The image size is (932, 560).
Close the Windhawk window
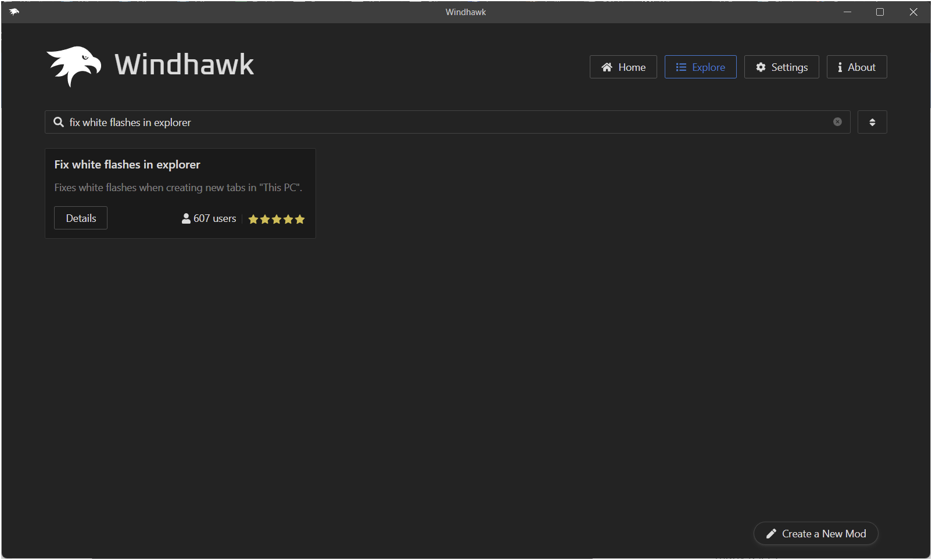(x=913, y=12)
